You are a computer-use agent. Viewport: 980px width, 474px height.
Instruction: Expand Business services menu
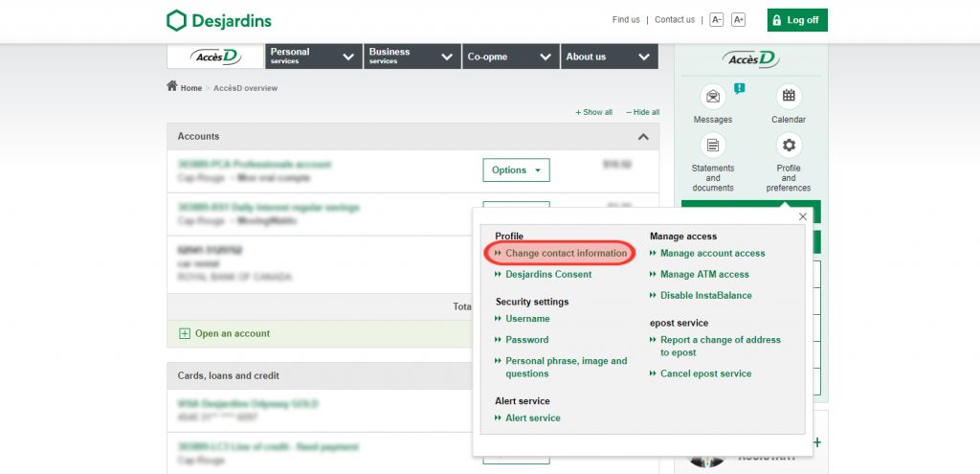[412, 56]
